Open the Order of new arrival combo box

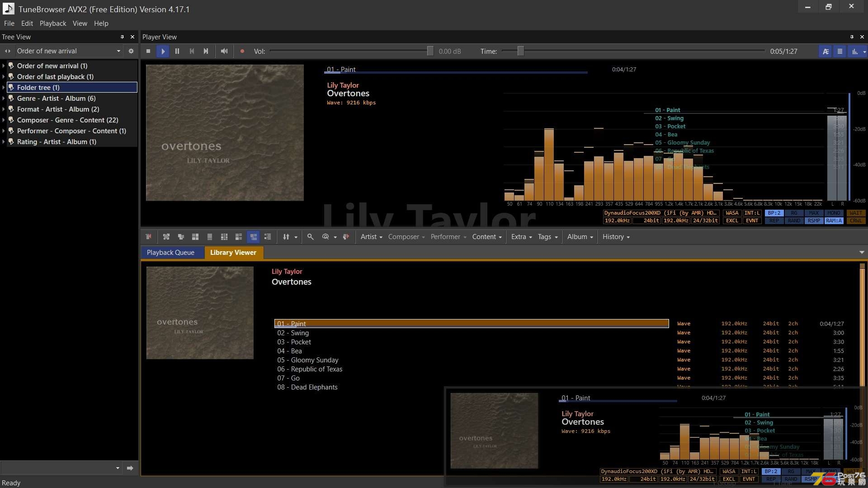(x=69, y=51)
